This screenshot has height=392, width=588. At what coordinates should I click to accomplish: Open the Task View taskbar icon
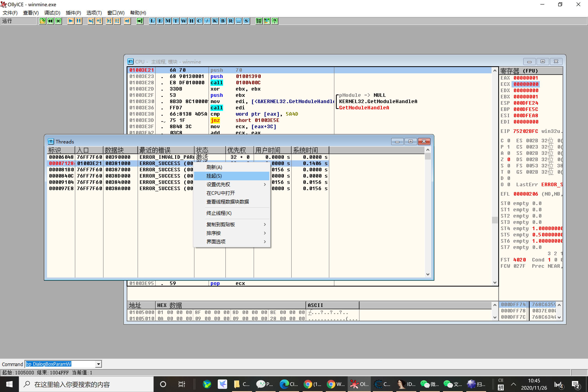click(182, 384)
